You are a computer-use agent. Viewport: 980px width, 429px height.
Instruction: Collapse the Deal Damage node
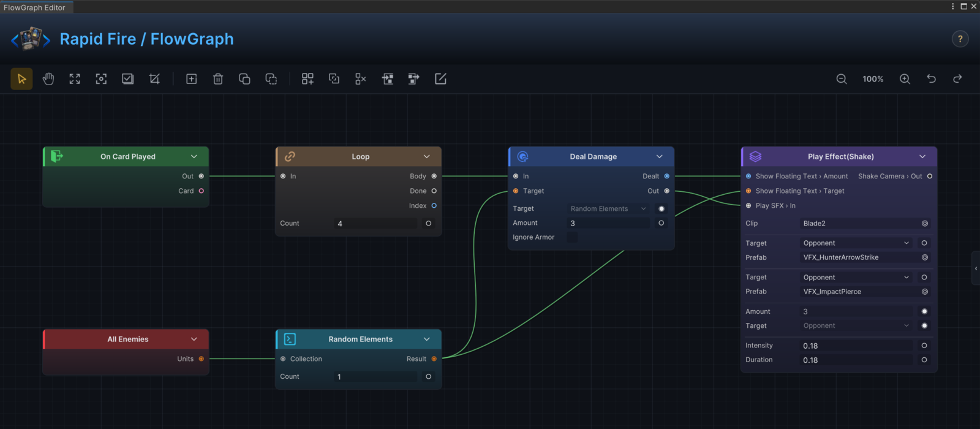660,157
